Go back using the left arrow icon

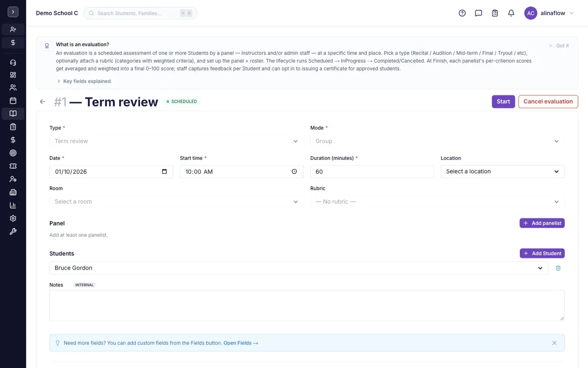[42, 101]
